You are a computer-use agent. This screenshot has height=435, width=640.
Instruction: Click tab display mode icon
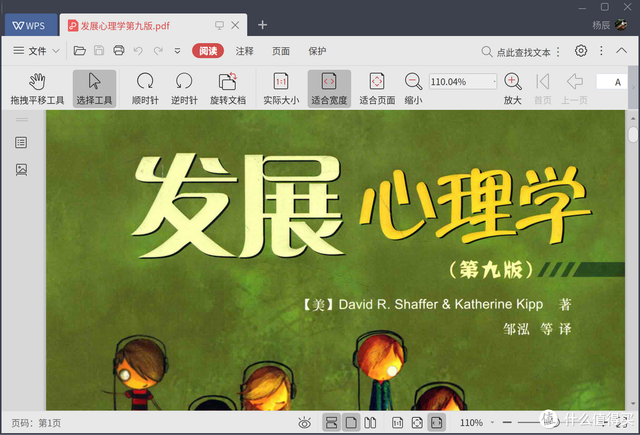point(219,25)
